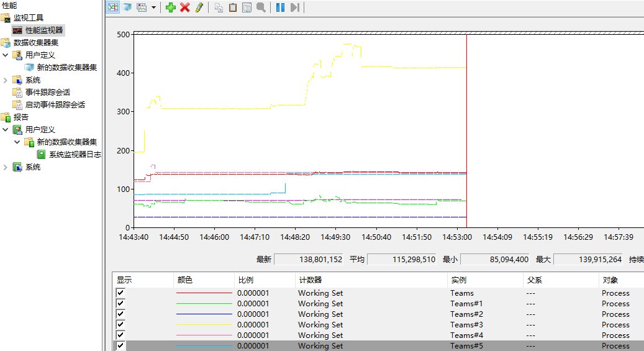Open the graph type dropdown arrow
Image resolution: width=644 pixels, height=351 pixels.
[x=153, y=7]
